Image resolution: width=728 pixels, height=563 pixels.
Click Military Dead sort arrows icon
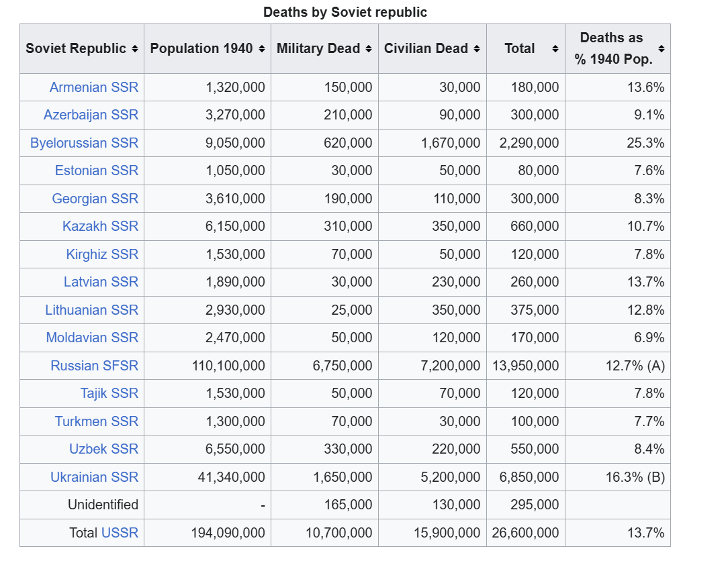(x=369, y=49)
